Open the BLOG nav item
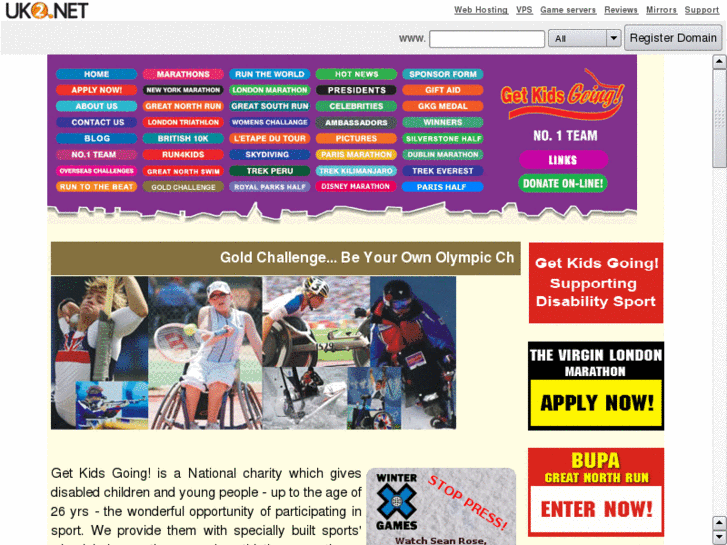This screenshot has height=545, width=727. pyautogui.click(x=96, y=138)
